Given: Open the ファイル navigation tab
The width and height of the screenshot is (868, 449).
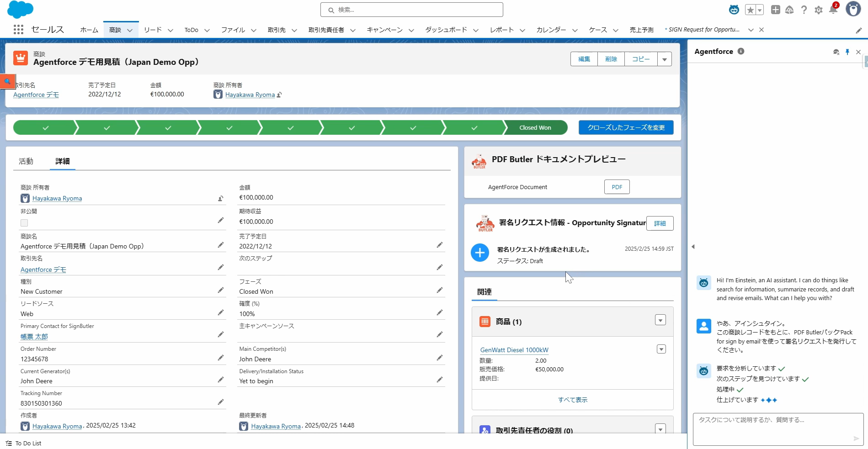Looking at the screenshot, I should click(233, 30).
